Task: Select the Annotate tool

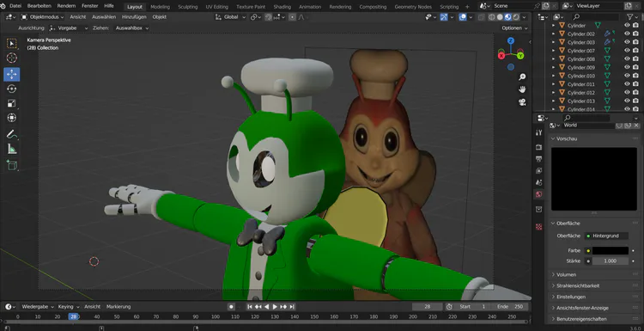Action: click(x=11, y=134)
